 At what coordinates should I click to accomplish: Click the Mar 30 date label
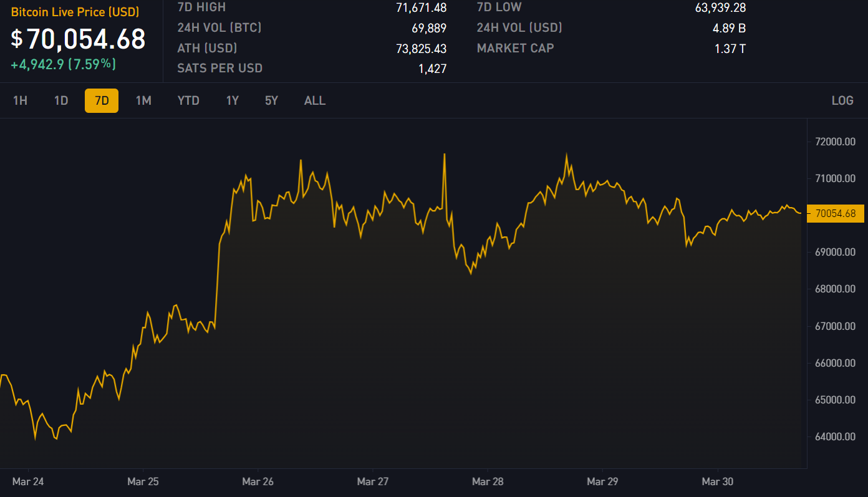pos(718,481)
